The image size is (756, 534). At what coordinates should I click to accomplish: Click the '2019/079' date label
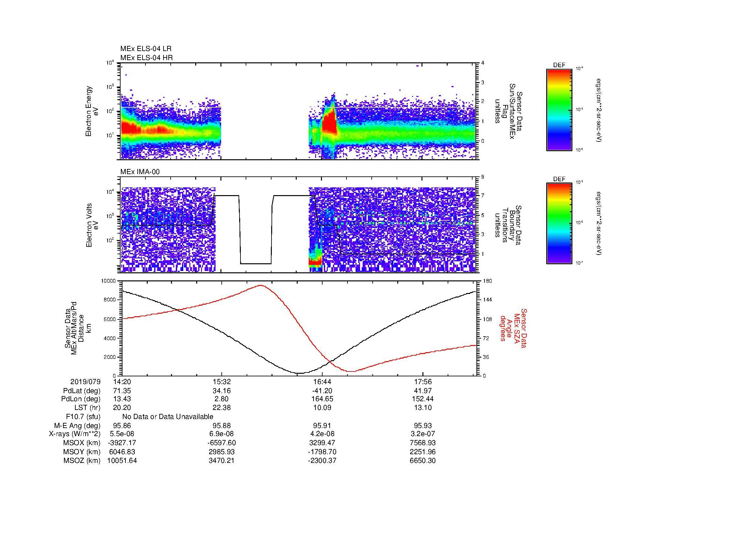coord(85,382)
